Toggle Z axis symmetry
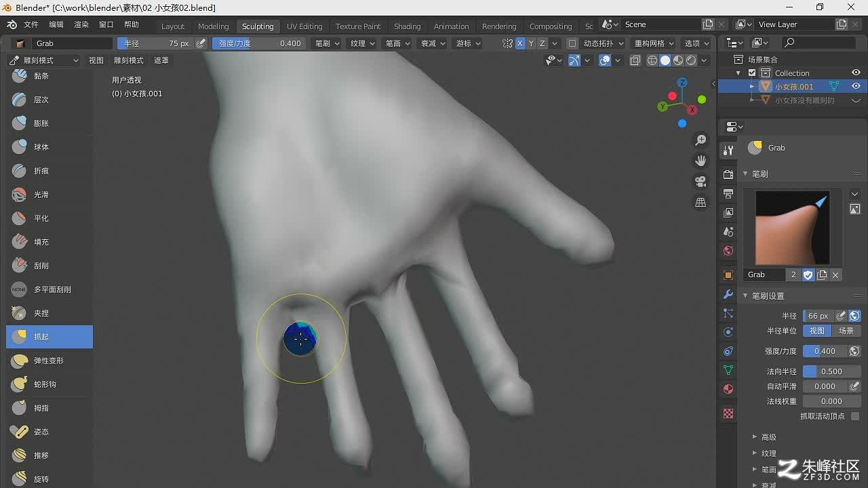Screen dimensions: 868x488 tap(542, 43)
